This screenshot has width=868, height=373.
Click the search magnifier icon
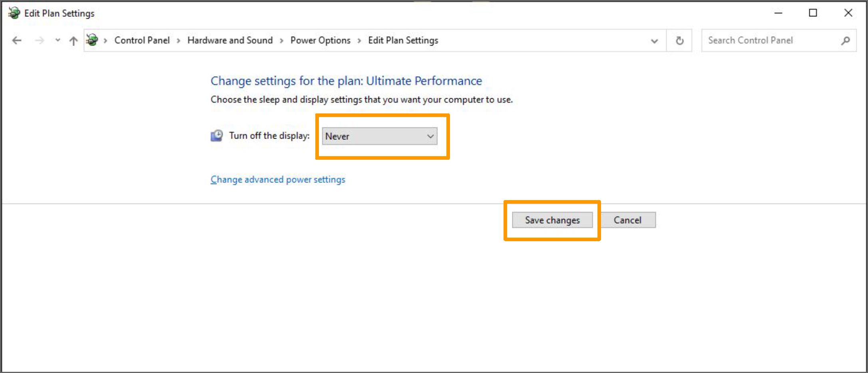pos(845,40)
